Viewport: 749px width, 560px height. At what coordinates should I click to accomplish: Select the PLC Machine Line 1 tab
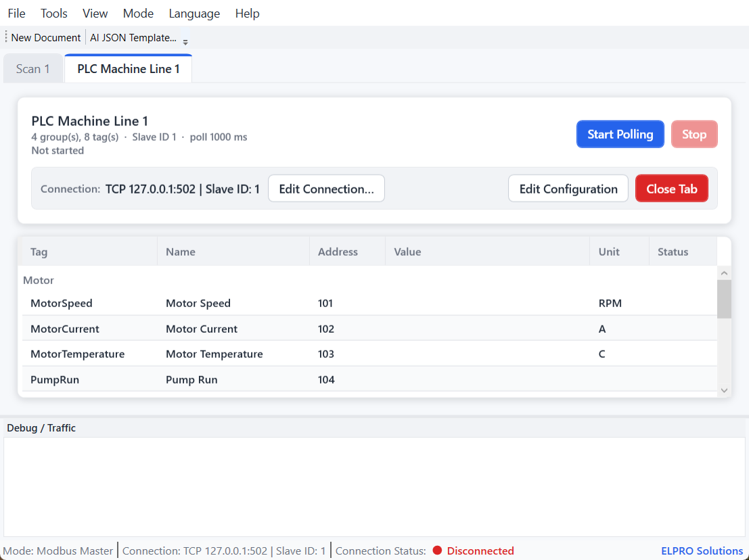(x=129, y=69)
